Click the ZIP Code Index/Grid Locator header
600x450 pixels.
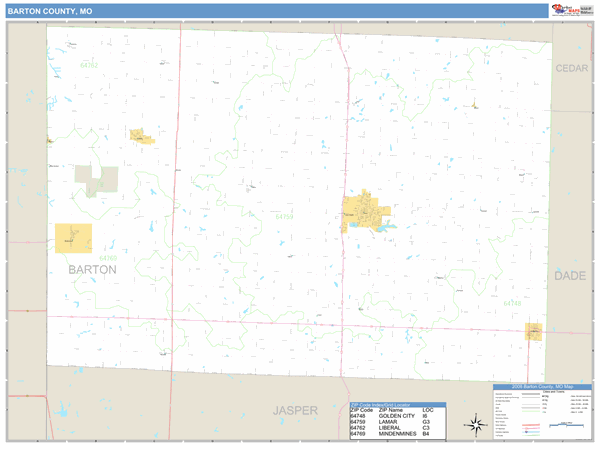392,403
